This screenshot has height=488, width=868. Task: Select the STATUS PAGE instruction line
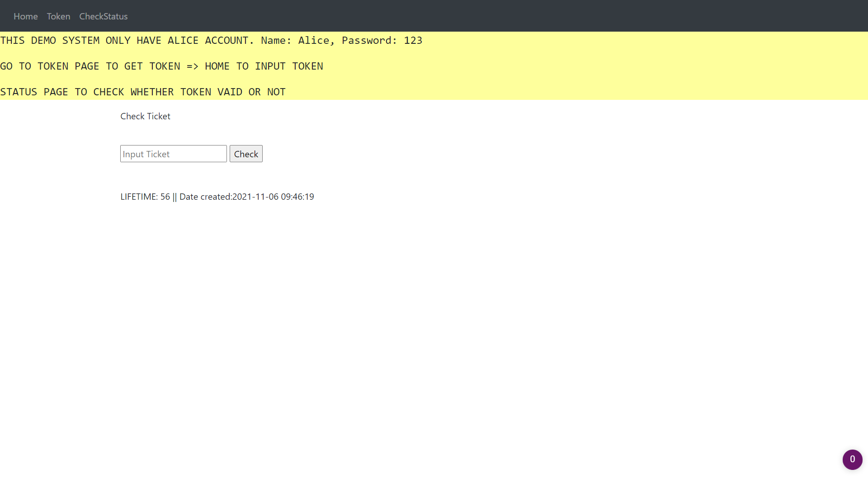(x=143, y=92)
